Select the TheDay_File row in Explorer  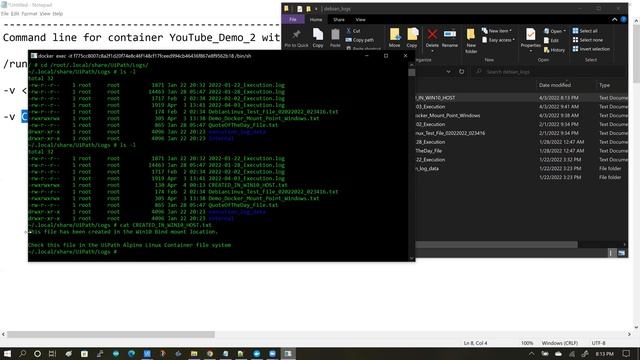coord(521,151)
